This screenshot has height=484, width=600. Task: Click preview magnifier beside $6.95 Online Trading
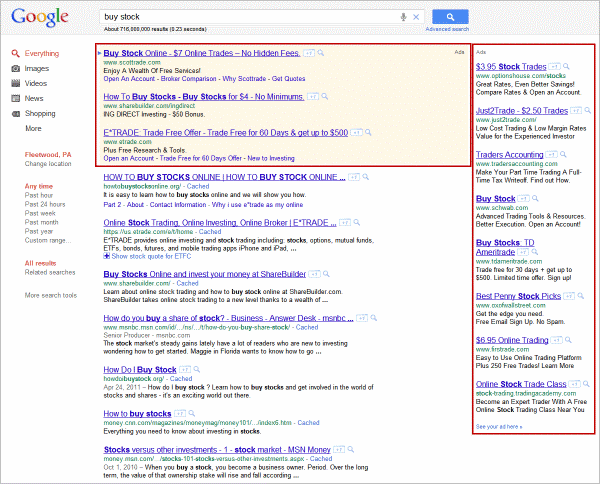pyautogui.click(x=568, y=340)
